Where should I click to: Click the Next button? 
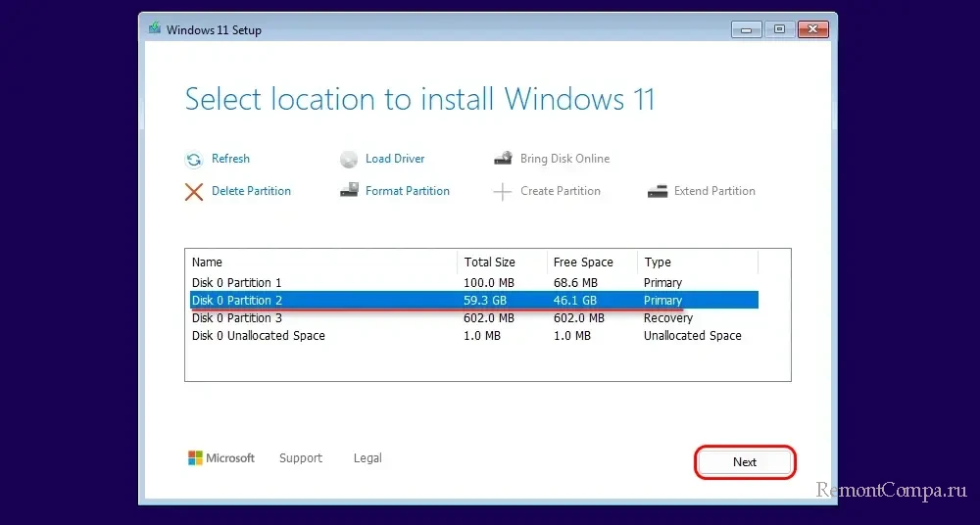[745, 462]
